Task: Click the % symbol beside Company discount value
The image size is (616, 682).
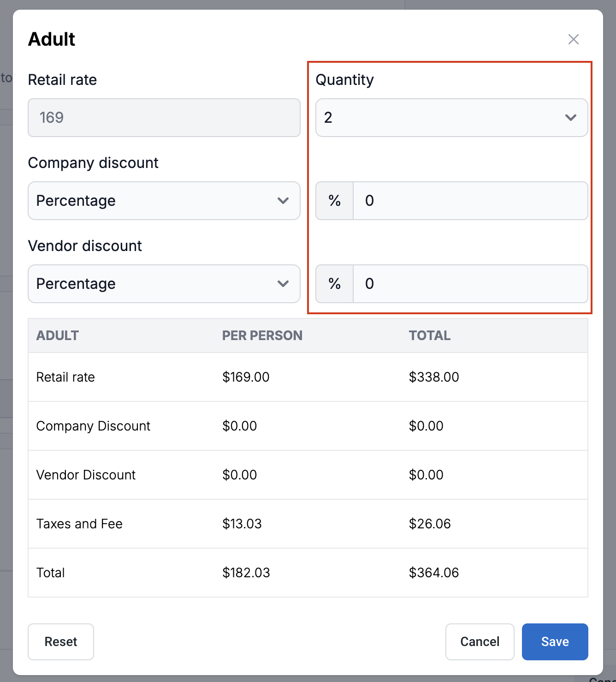Action: point(334,201)
